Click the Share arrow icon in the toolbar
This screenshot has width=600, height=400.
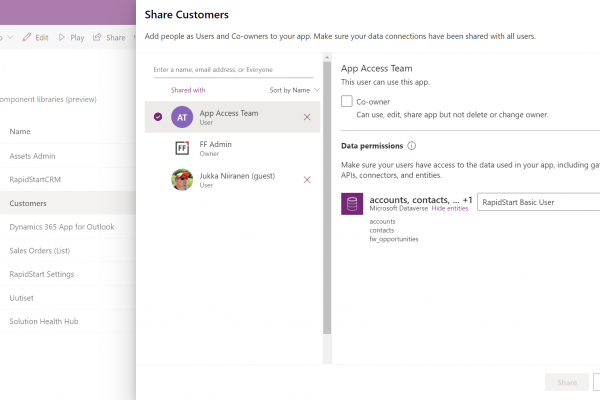tap(97, 37)
